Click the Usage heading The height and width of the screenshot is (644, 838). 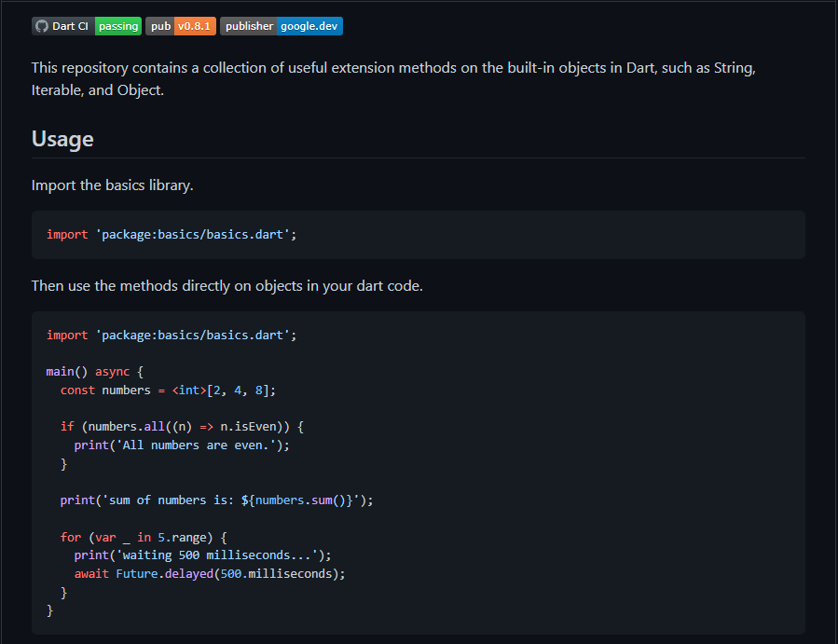click(62, 139)
